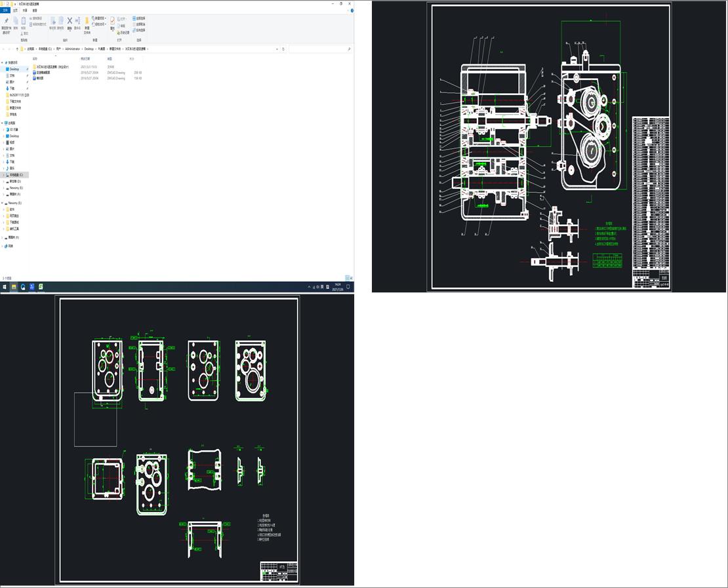
Task: Open the browser icon on the taskbar
Action: (x=23, y=287)
